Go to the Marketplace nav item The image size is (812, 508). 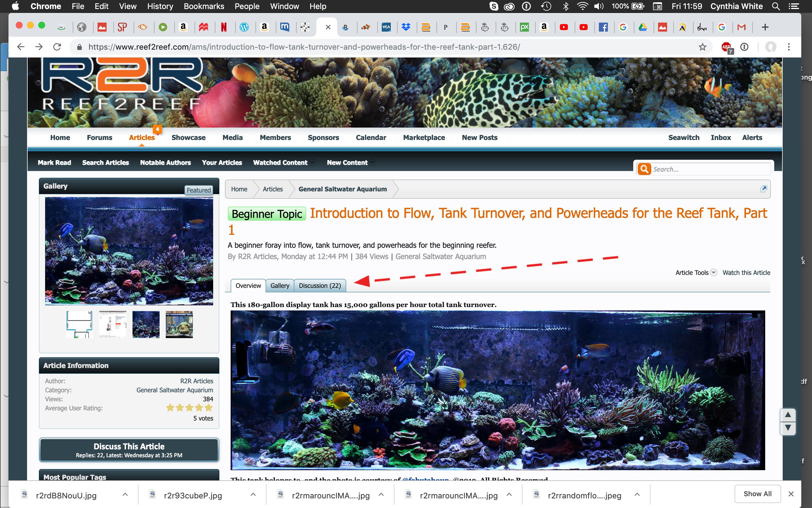click(424, 137)
